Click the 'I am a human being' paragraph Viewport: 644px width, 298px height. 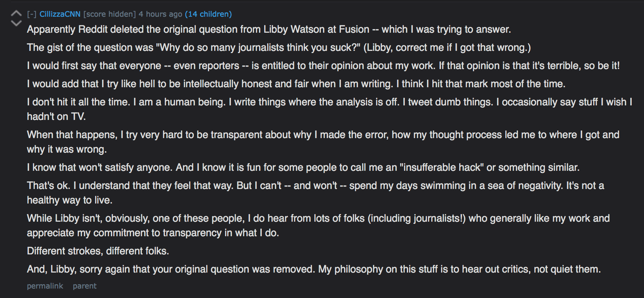330,109
